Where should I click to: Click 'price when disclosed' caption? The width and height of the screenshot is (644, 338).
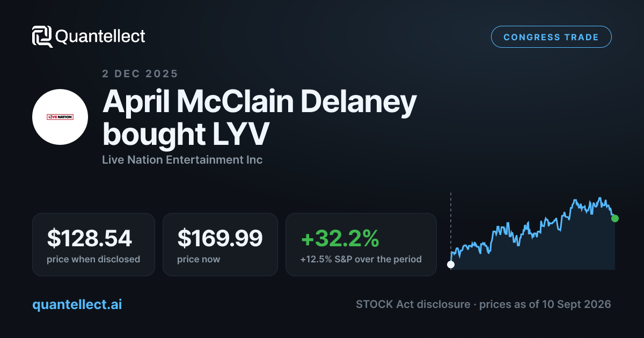click(x=93, y=260)
